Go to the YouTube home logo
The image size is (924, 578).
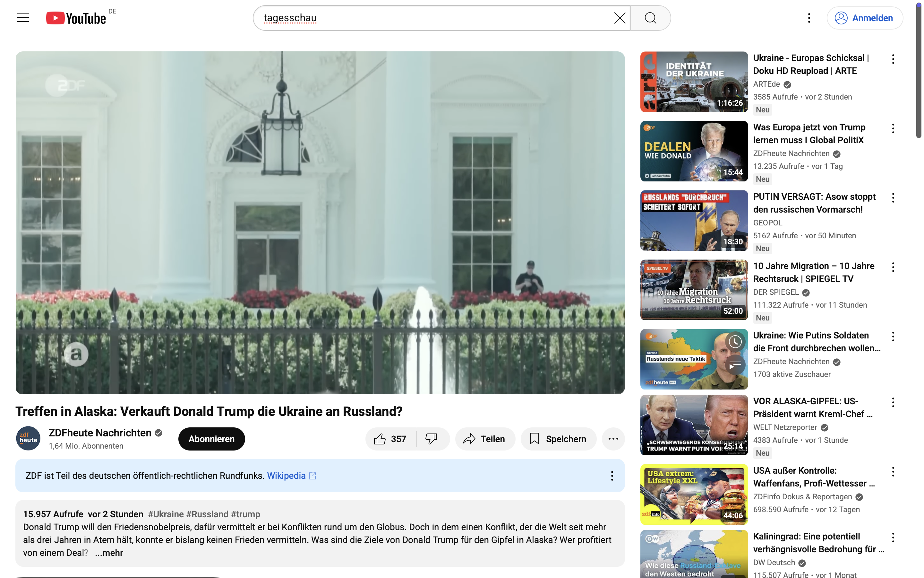76,18
